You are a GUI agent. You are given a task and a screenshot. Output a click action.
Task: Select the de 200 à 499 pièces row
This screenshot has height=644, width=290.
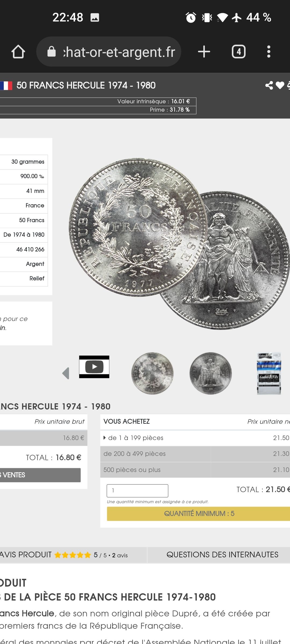click(x=195, y=454)
